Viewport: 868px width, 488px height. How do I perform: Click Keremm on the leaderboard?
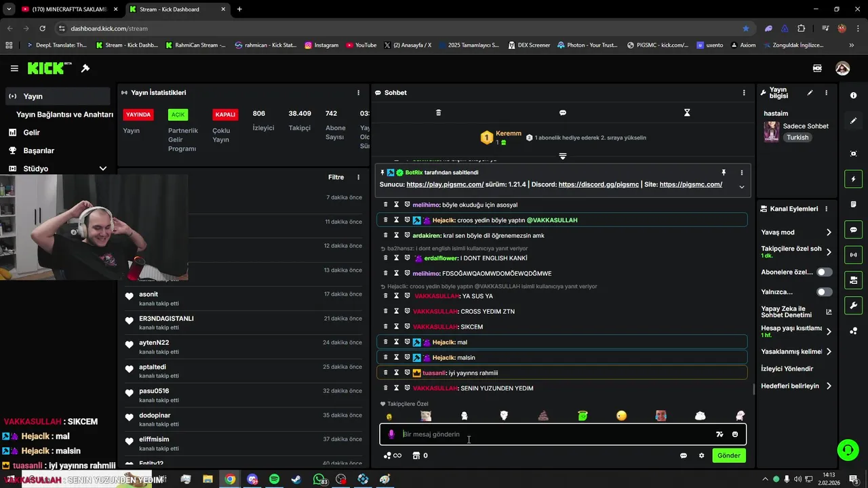[508, 134]
